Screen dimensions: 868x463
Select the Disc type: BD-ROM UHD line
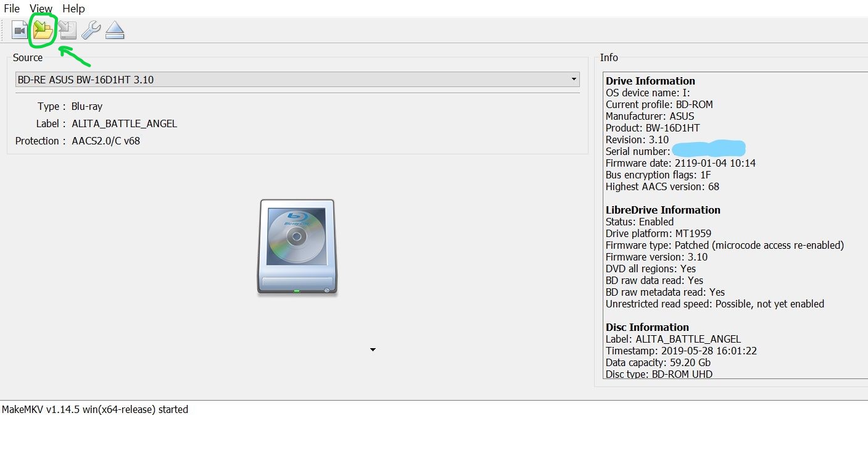click(659, 374)
